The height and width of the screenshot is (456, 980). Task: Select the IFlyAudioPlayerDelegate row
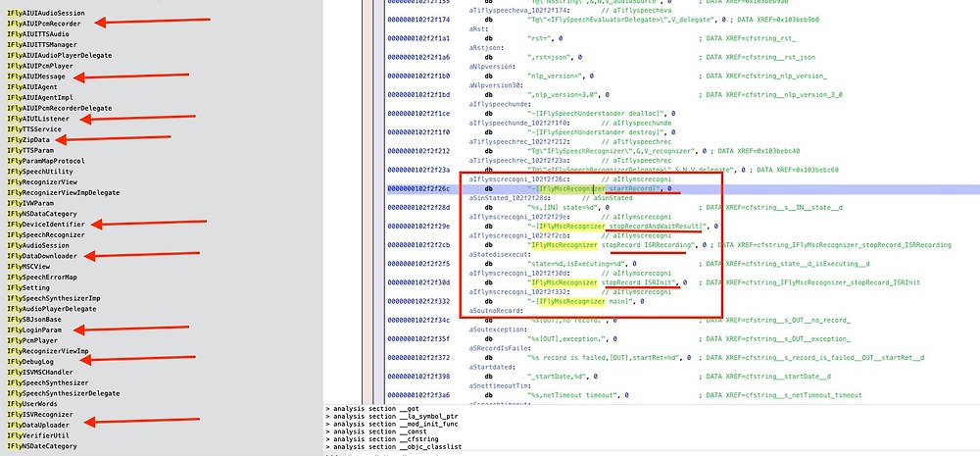(51, 309)
